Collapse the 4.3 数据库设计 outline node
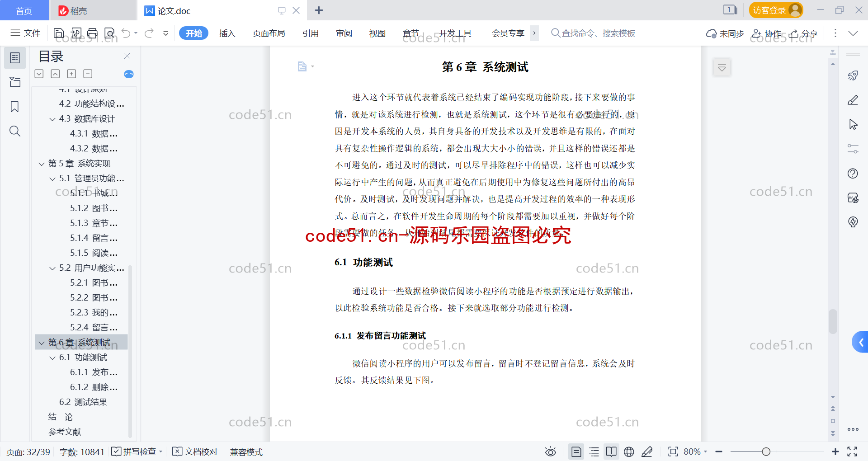This screenshot has height=461, width=868. pyautogui.click(x=52, y=119)
